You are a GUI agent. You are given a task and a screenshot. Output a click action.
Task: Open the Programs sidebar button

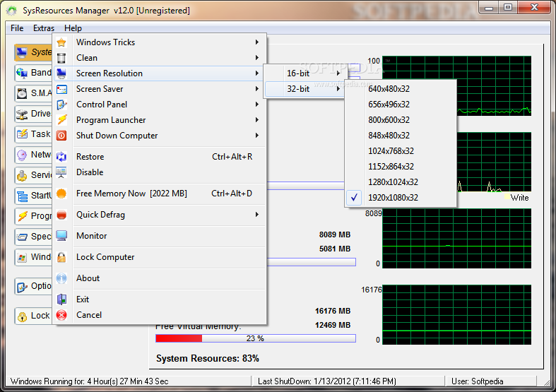tap(33, 216)
